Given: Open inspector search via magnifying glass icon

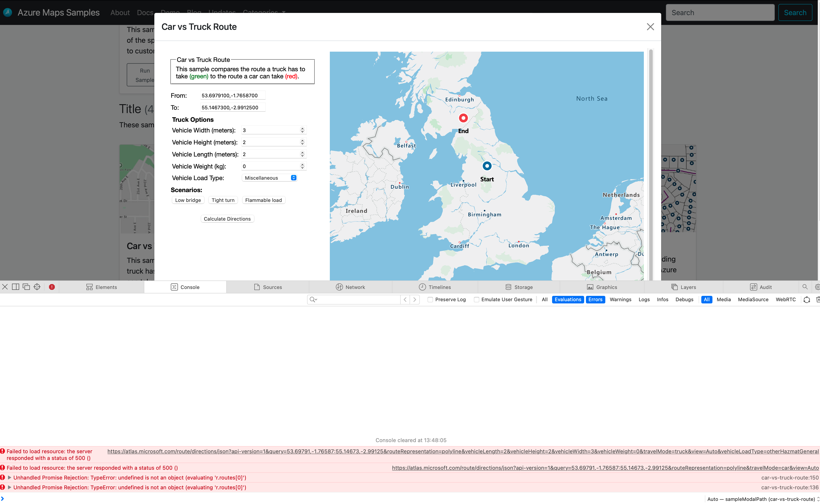Looking at the screenshot, I should [x=805, y=287].
